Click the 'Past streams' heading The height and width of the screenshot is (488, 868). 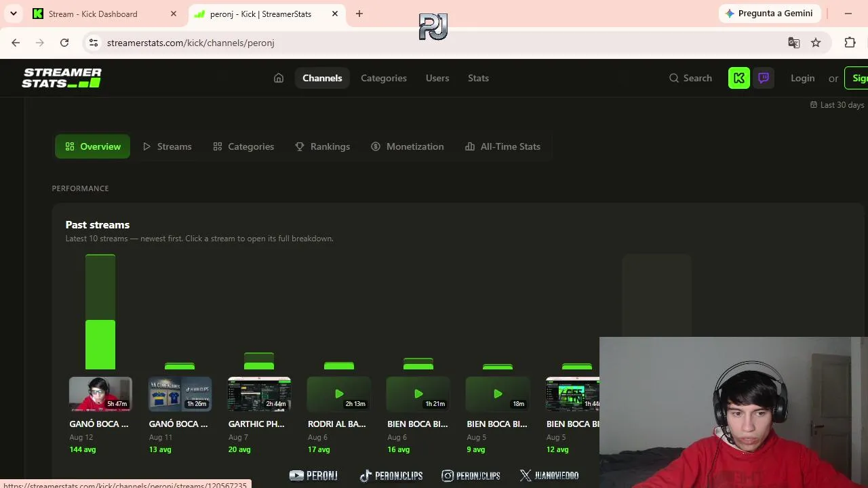point(98,225)
